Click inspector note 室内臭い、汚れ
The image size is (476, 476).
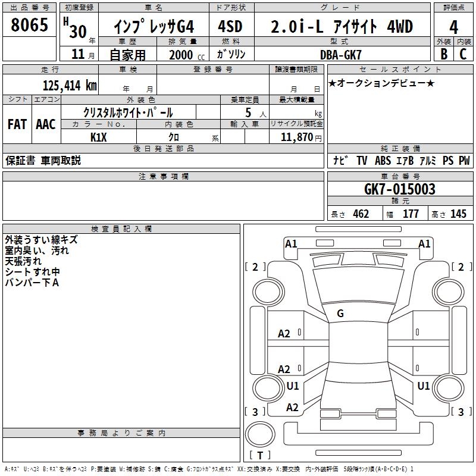click(x=37, y=250)
